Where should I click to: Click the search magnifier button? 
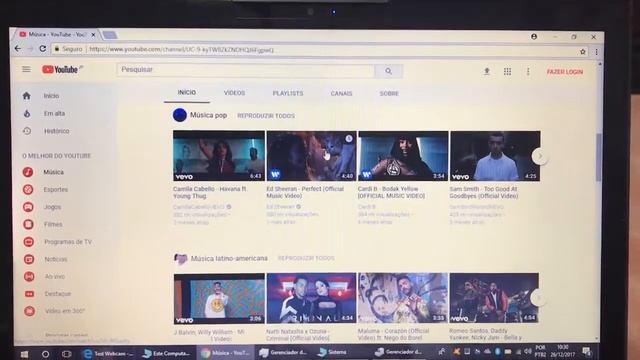(x=388, y=71)
